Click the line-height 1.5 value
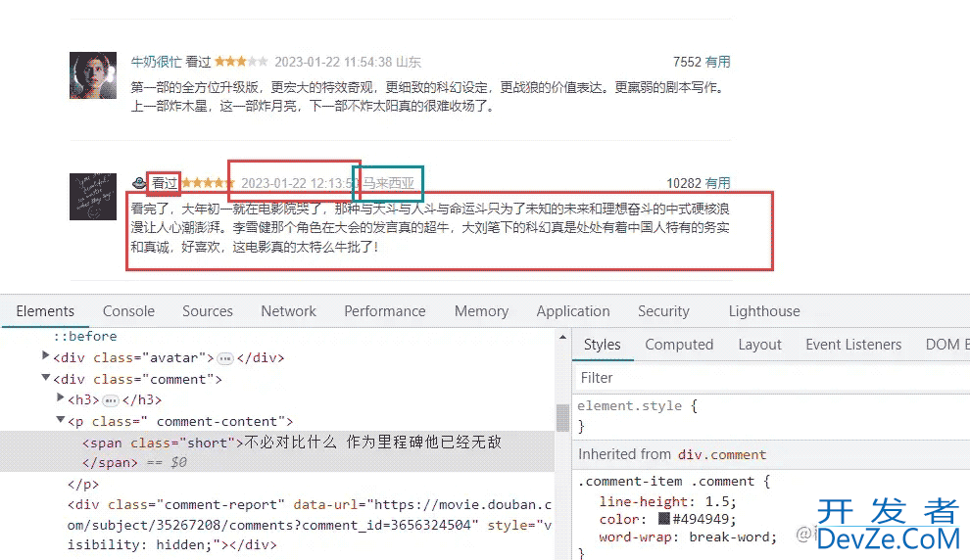The width and height of the screenshot is (970, 560). (719, 501)
